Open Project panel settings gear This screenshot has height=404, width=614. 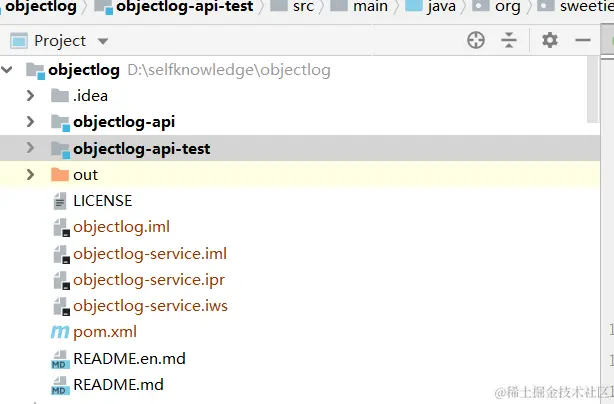pyautogui.click(x=550, y=40)
